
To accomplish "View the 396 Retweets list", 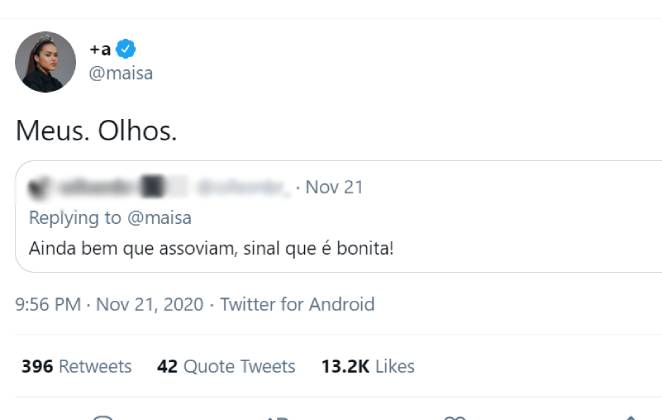I will pos(76,366).
